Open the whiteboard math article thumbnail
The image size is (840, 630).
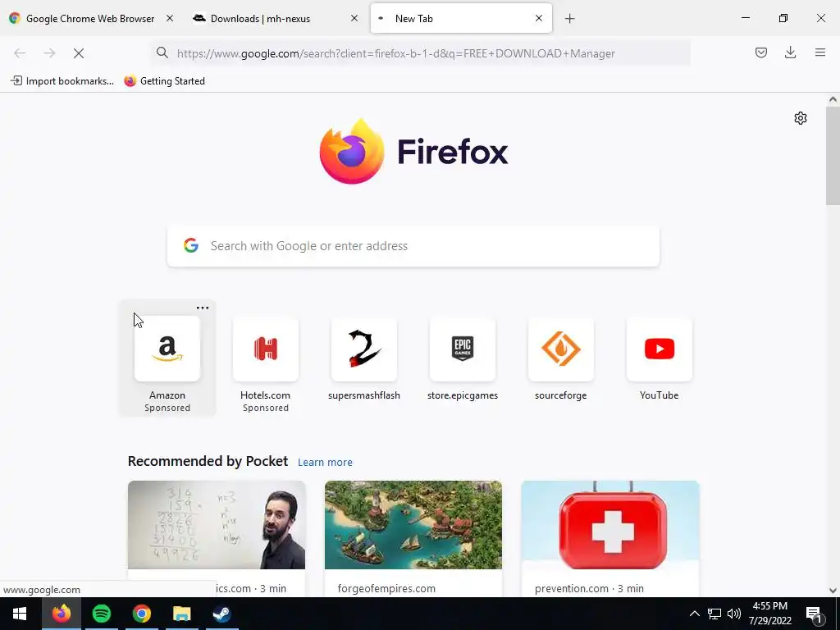217,525
